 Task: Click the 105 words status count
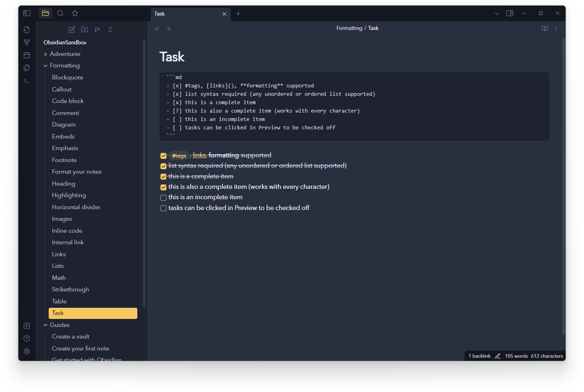point(516,356)
